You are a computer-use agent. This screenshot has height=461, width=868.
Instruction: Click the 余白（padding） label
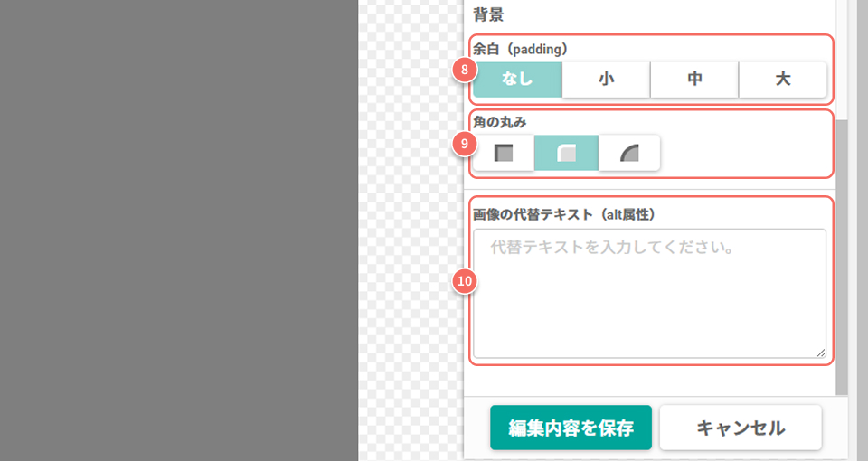[x=521, y=49]
